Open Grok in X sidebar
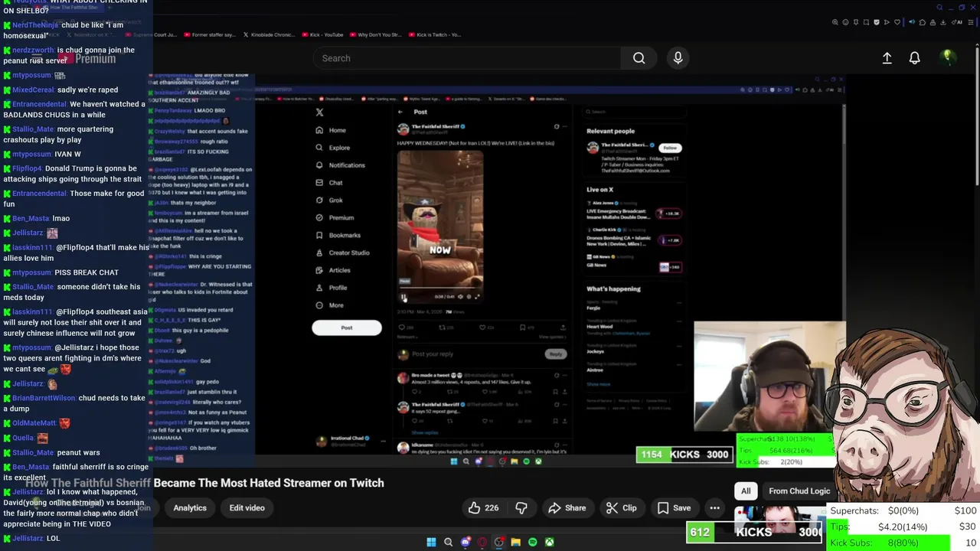 click(x=329, y=201)
